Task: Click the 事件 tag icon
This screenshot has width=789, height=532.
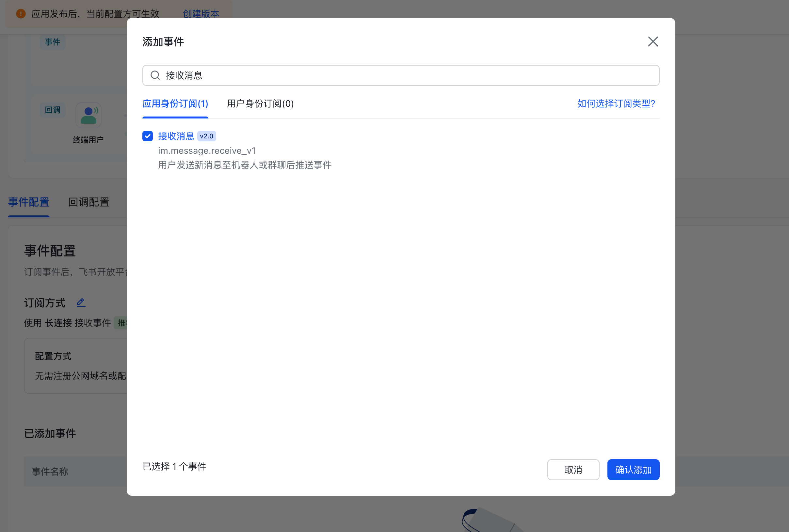Action: [53, 42]
